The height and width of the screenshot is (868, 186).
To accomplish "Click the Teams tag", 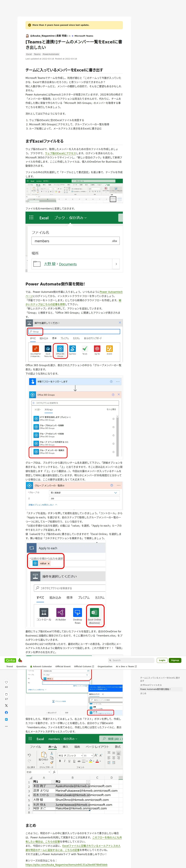I will tap(37, 54).
